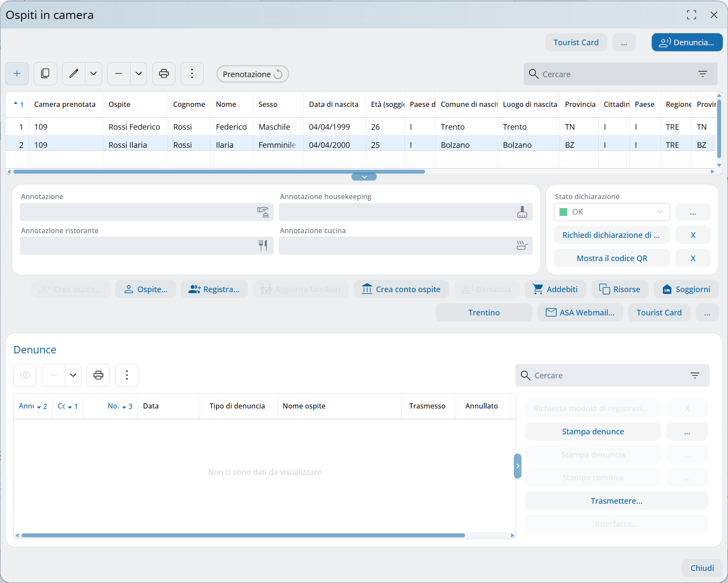Click the Mostra il codice QR button
The height and width of the screenshot is (583, 728).
[612, 258]
